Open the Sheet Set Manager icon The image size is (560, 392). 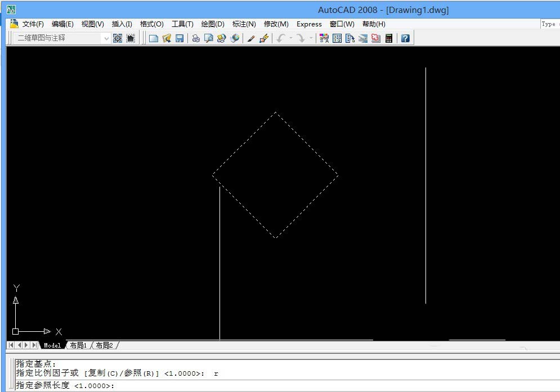pyautogui.click(x=363, y=38)
